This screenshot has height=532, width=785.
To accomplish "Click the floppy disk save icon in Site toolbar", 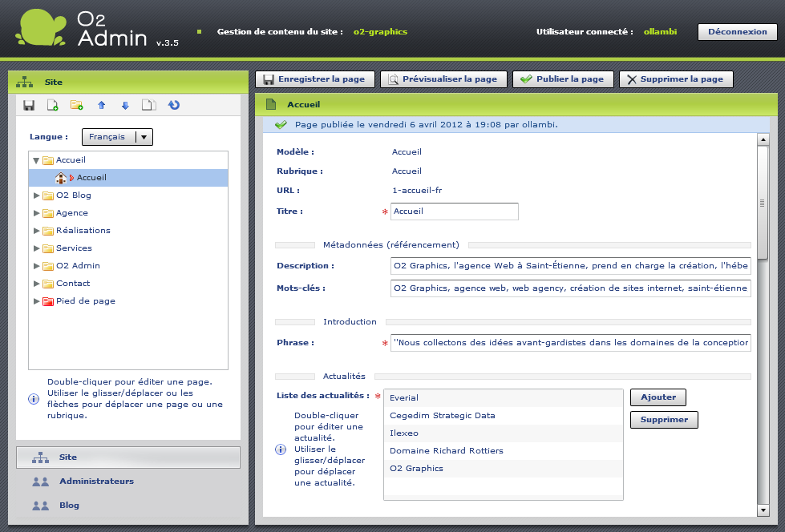I will pyautogui.click(x=29, y=105).
